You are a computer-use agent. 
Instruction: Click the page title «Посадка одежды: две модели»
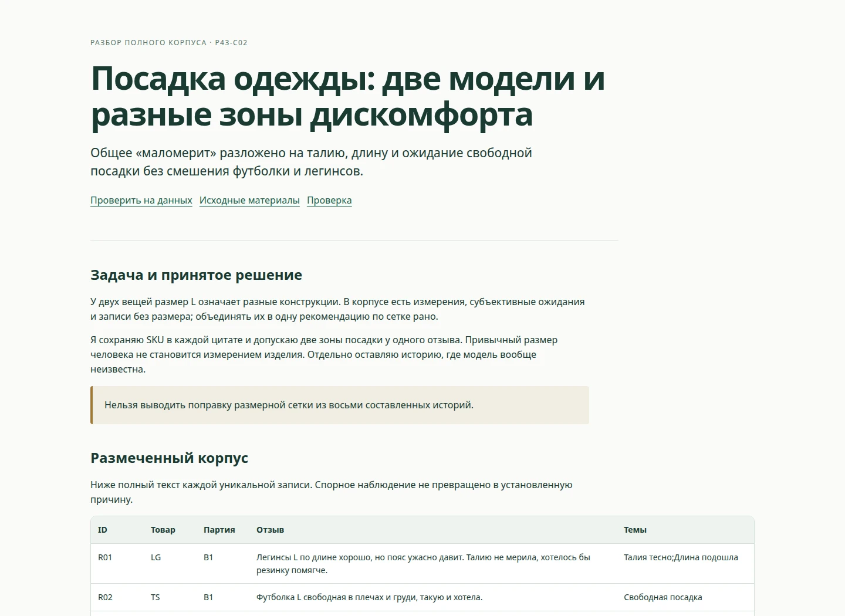click(348, 96)
